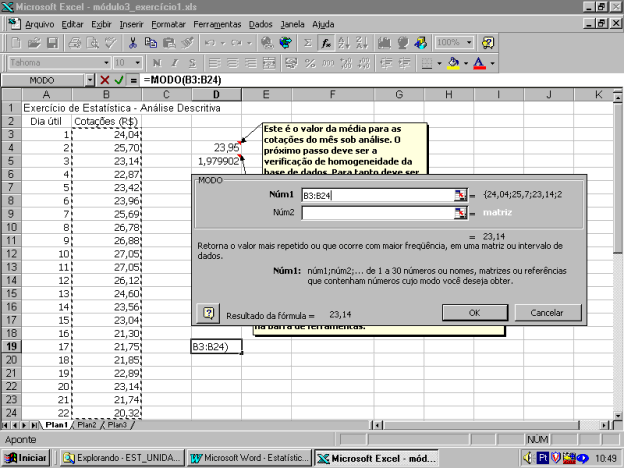Switch to the Plan2 sheet tab
Screen dimensions: 625x469
point(87,425)
